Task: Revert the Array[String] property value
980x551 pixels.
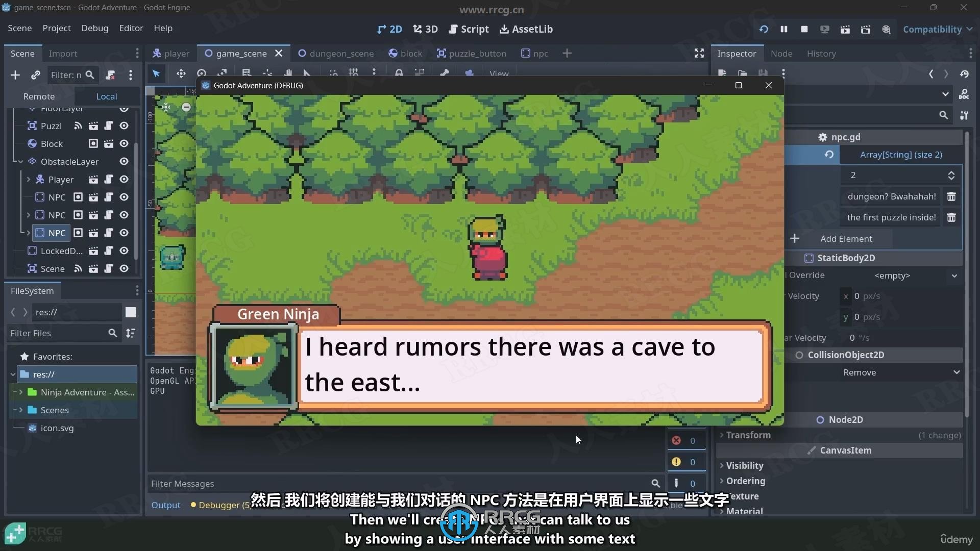Action: [829, 155]
